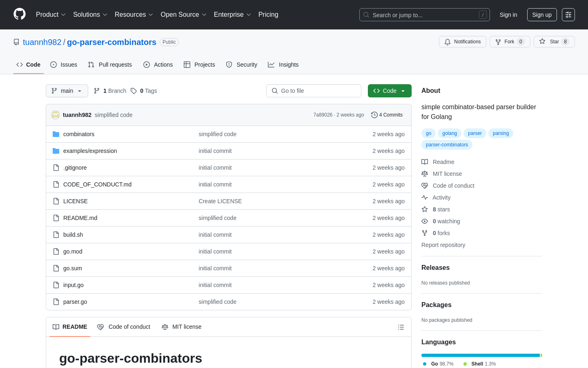Switch to the Insights tab

click(x=283, y=65)
